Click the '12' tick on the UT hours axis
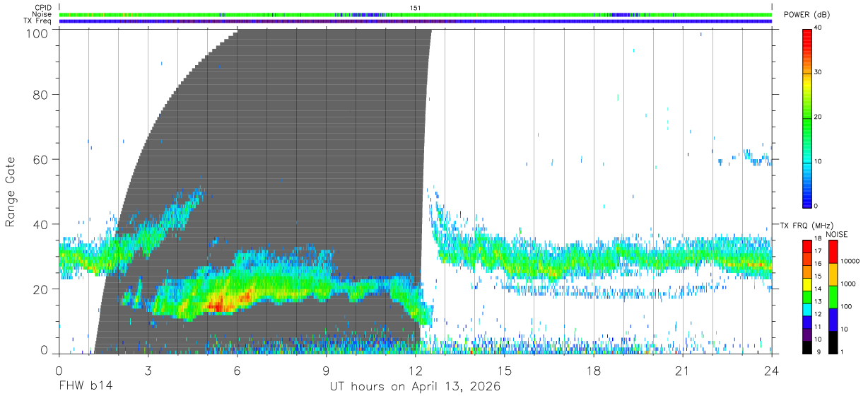The height and width of the screenshot is (401, 868). 416,370
